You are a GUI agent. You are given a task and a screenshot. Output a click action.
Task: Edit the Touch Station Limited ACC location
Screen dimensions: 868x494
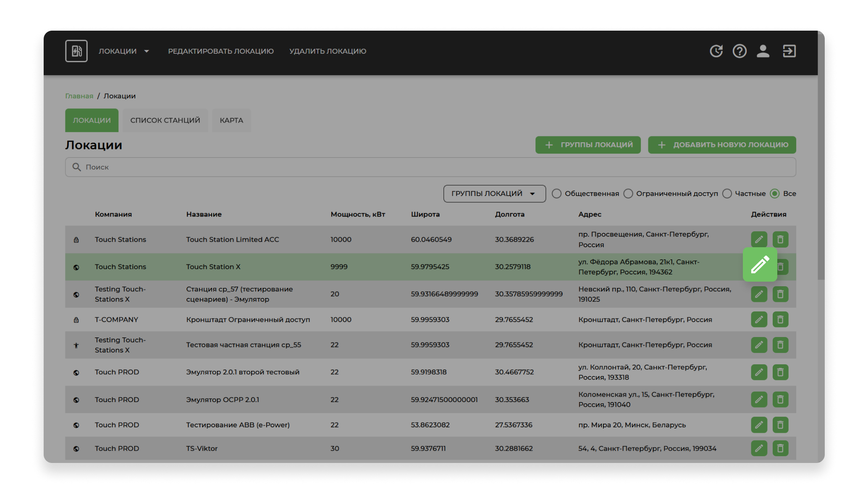759,239
